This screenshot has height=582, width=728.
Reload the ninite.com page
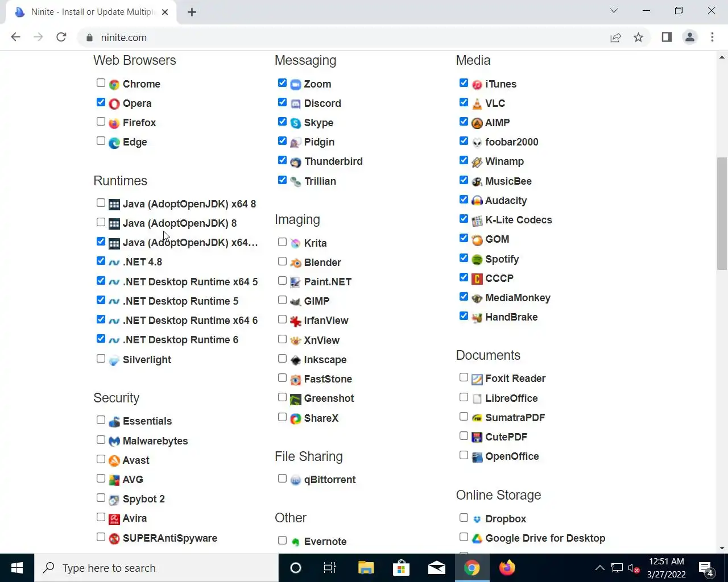pyautogui.click(x=61, y=38)
